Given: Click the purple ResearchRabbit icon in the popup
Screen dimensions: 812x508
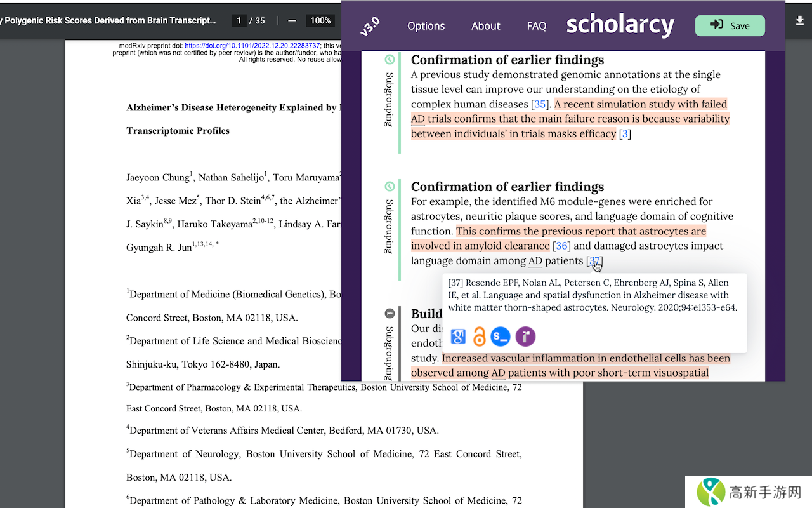Looking at the screenshot, I should click(x=525, y=337).
